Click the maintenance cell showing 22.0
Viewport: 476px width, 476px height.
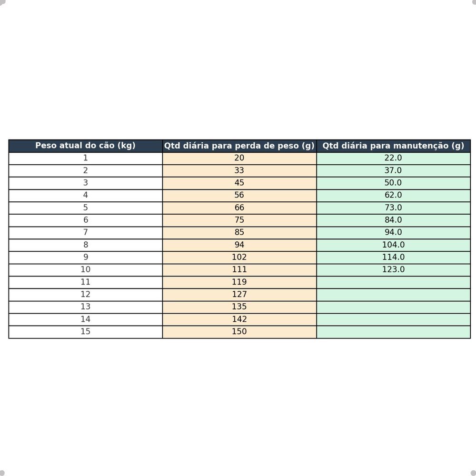tap(393, 158)
